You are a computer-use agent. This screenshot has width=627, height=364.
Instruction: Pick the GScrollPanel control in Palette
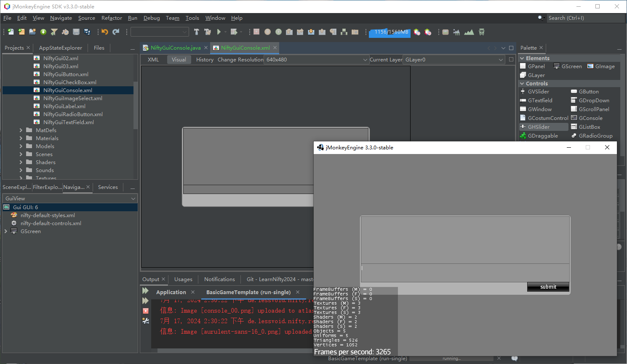coord(590,109)
